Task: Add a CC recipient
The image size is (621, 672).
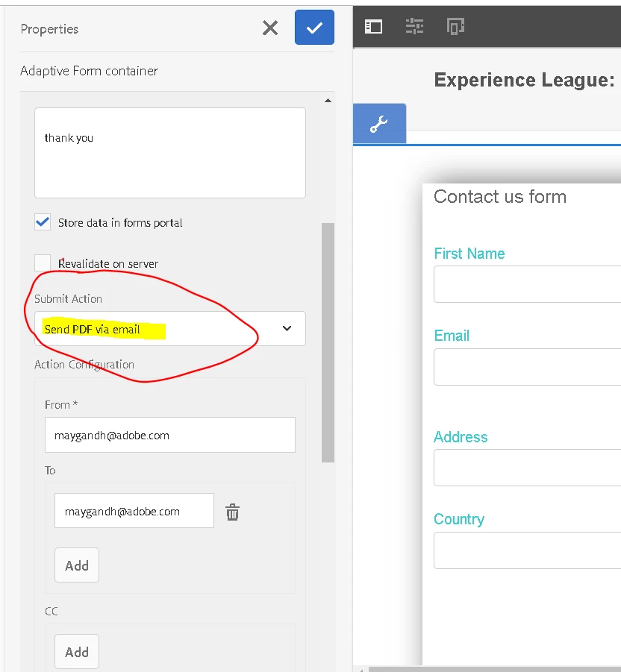Action: coord(77,652)
